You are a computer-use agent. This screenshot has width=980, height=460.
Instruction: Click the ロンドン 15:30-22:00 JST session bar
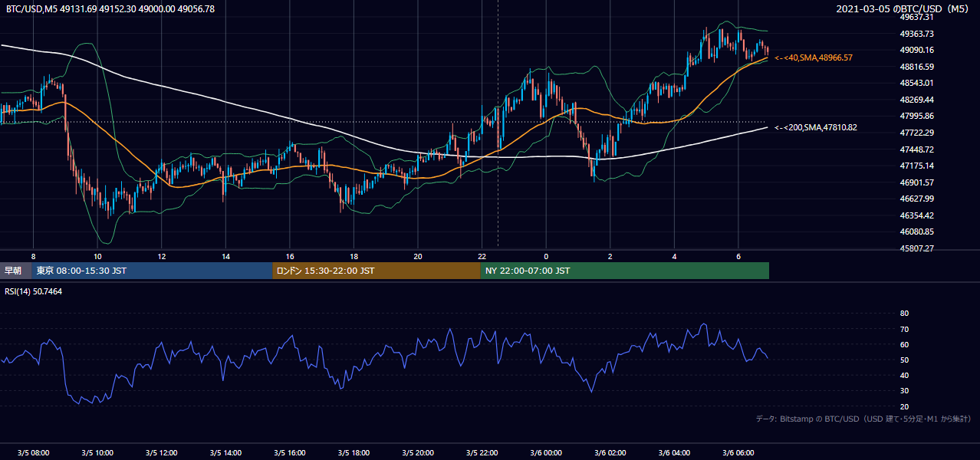click(x=377, y=271)
